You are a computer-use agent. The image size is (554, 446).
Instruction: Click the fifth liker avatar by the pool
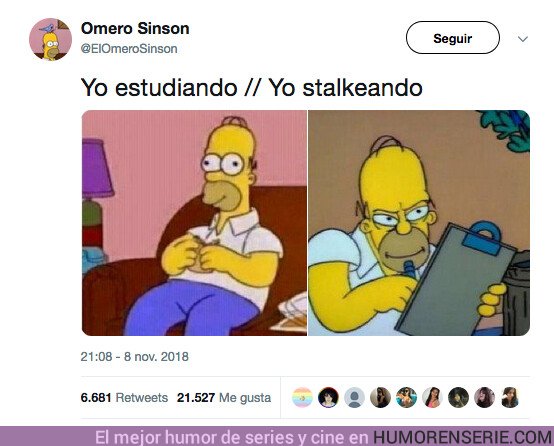(406, 397)
